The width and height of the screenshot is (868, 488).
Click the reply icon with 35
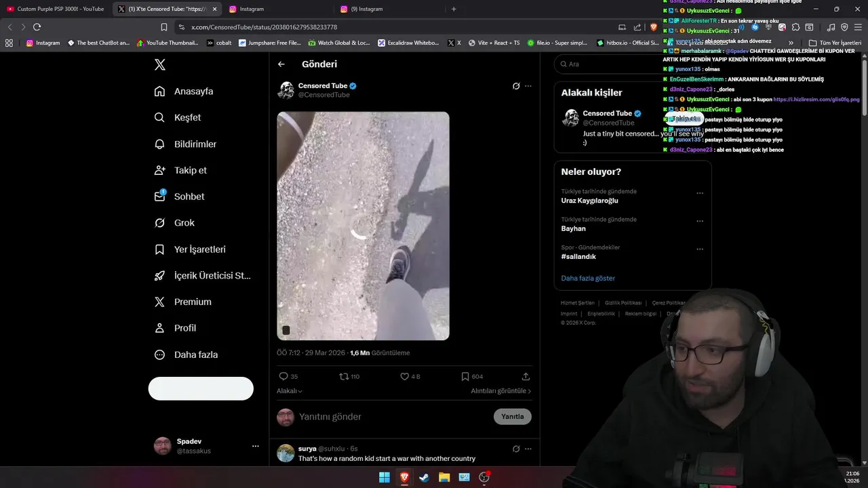[x=288, y=376]
